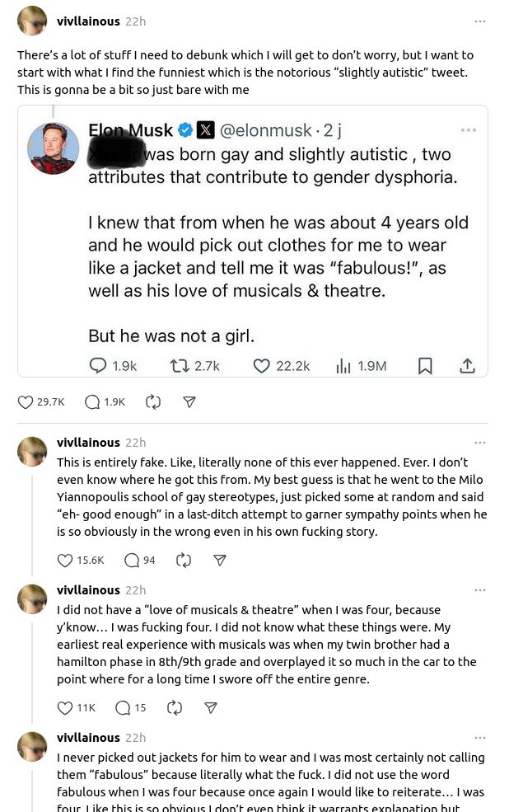Click the 22h timestamp on the top post

(x=136, y=21)
